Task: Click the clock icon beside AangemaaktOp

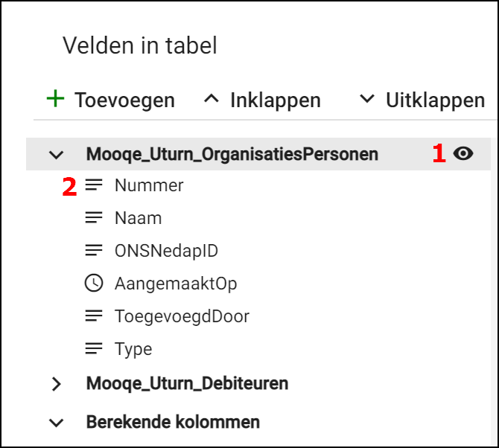Action: [x=94, y=284]
